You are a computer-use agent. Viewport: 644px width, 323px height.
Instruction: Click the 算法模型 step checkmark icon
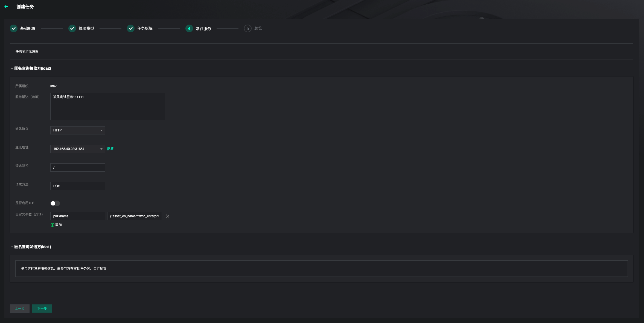[x=72, y=28]
